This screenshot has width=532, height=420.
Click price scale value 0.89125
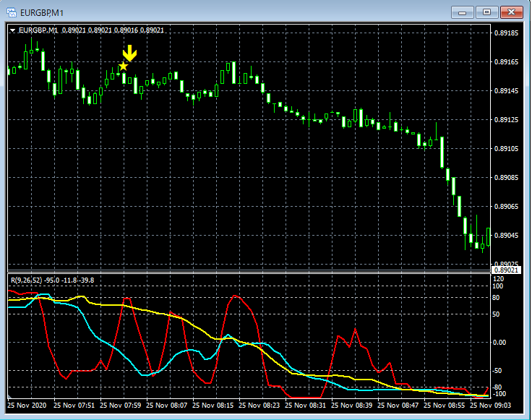(x=506, y=119)
